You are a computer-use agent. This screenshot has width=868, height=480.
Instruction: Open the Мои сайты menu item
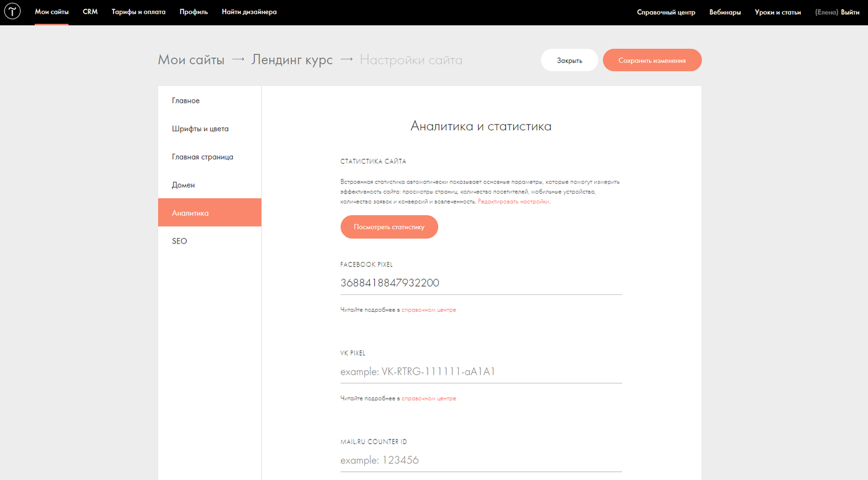(x=52, y=12)
